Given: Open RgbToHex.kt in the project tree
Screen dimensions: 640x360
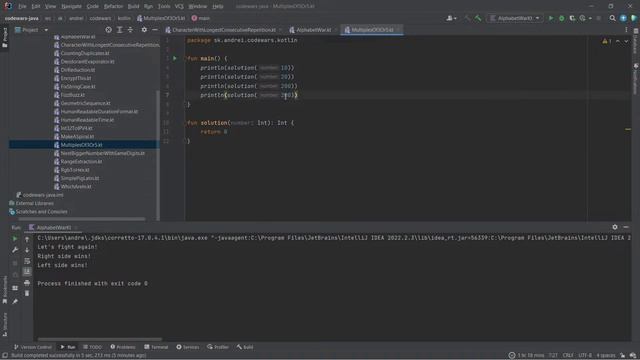Looking at the screenshot, I should (x=75, y=170).
